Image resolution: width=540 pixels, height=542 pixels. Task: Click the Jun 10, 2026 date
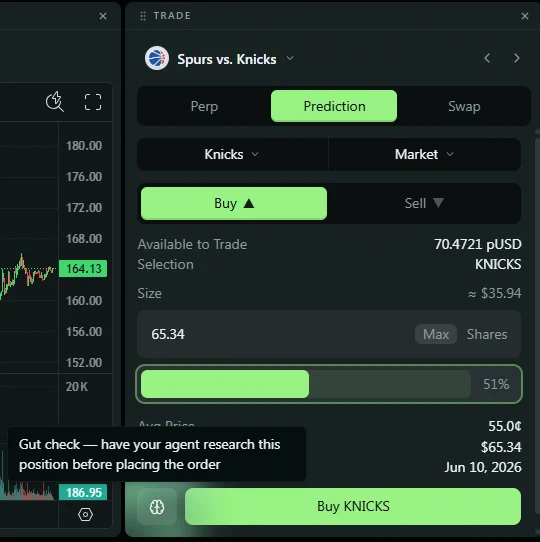coord(483,467)
